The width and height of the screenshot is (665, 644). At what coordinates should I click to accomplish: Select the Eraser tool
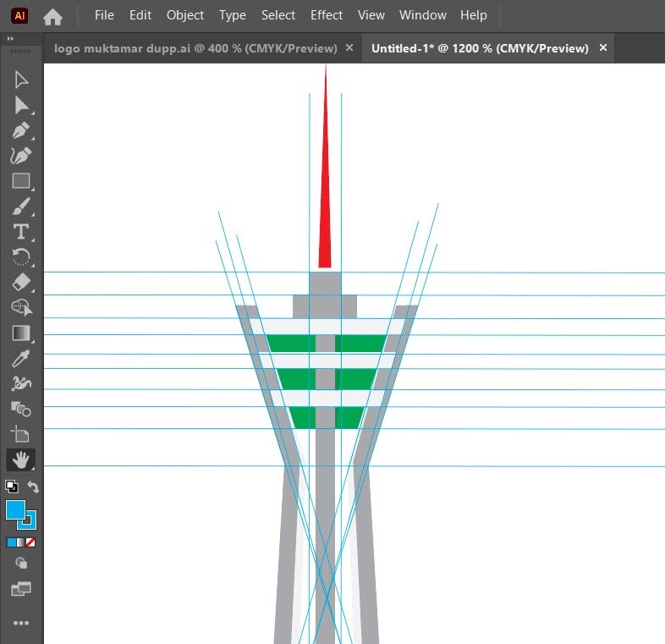[21, 282]
